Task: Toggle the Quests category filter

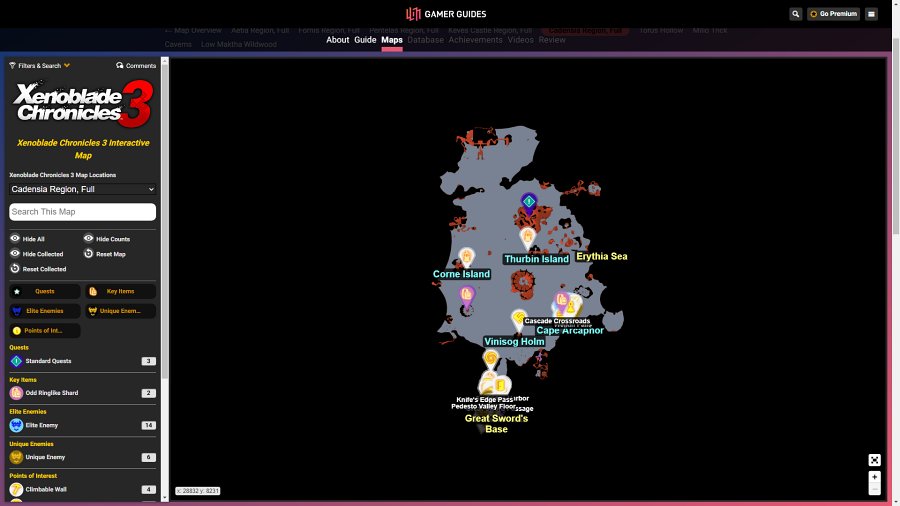Action: pyautogui.click(x=45, y=291)
